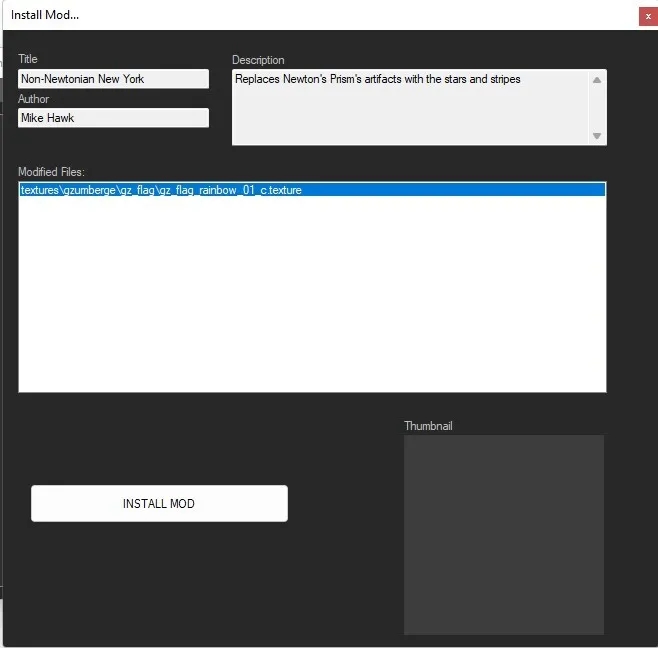Click the Description scrollbar up arrow
Screen dimensions: 658x648
coord(597,80)
